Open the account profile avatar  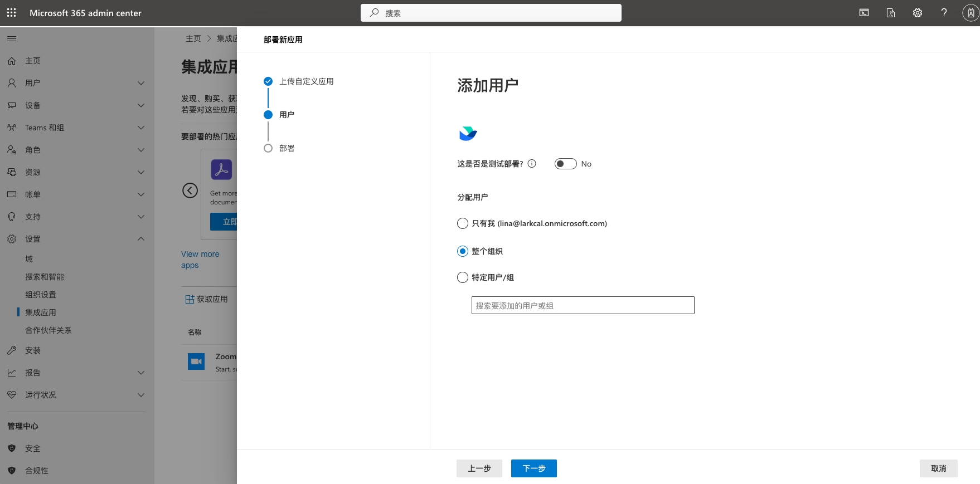(x=971, y=13)
